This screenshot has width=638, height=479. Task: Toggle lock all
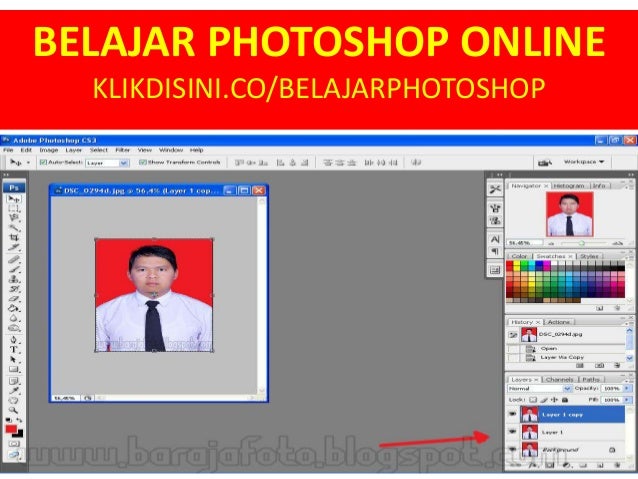[565, 400]
